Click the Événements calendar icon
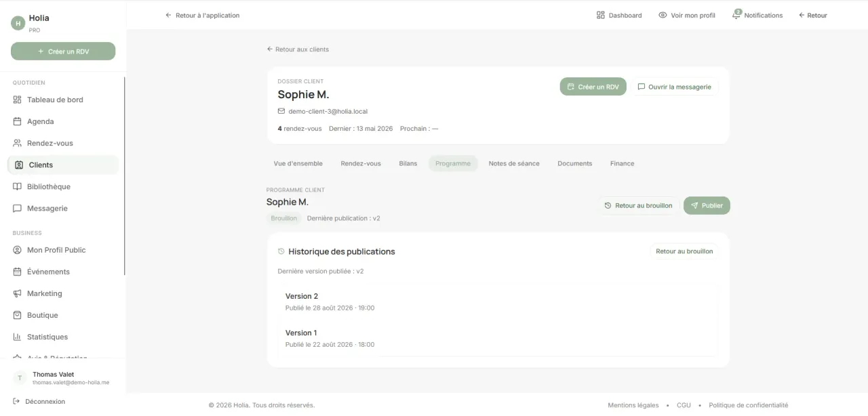The width and height of the screenshot is (868, 416). pos(18,272)
